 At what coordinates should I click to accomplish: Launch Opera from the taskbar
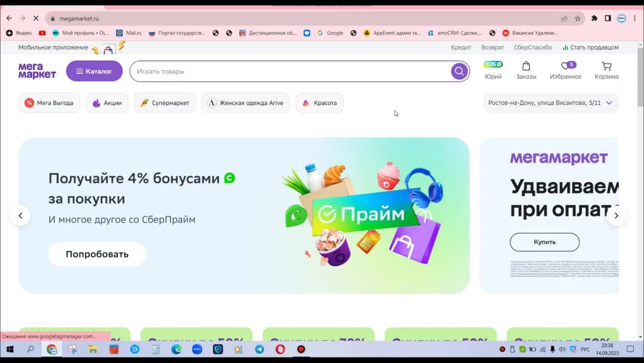point(280,349)
